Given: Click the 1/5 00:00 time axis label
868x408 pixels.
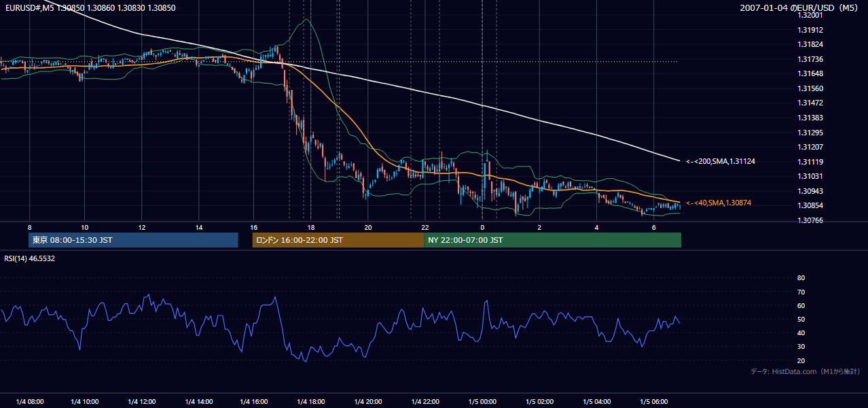Looking at the screenshot, I should point(482,402).
